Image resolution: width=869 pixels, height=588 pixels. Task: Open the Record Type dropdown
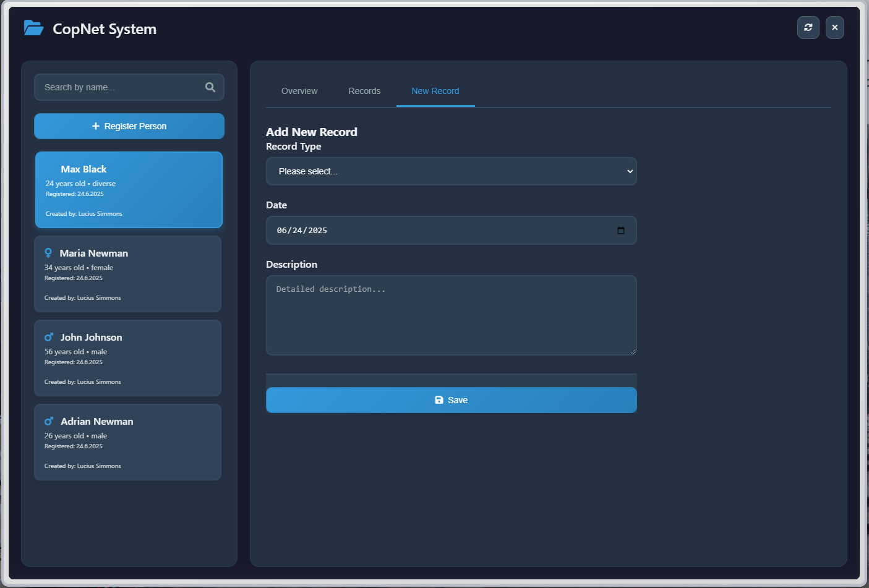point(451,171)
